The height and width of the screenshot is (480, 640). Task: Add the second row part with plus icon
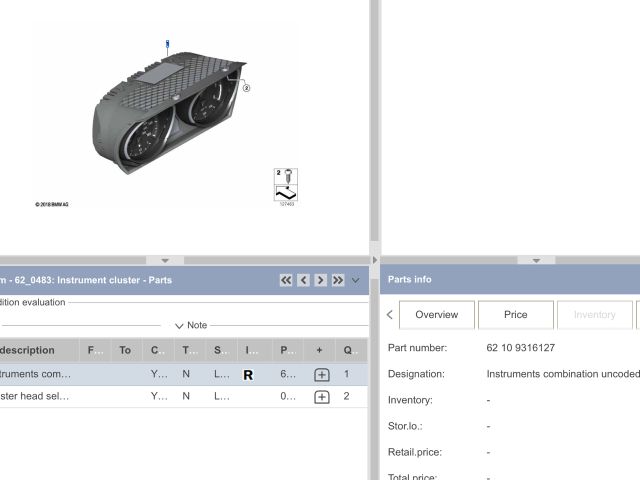tap(321, 397)
